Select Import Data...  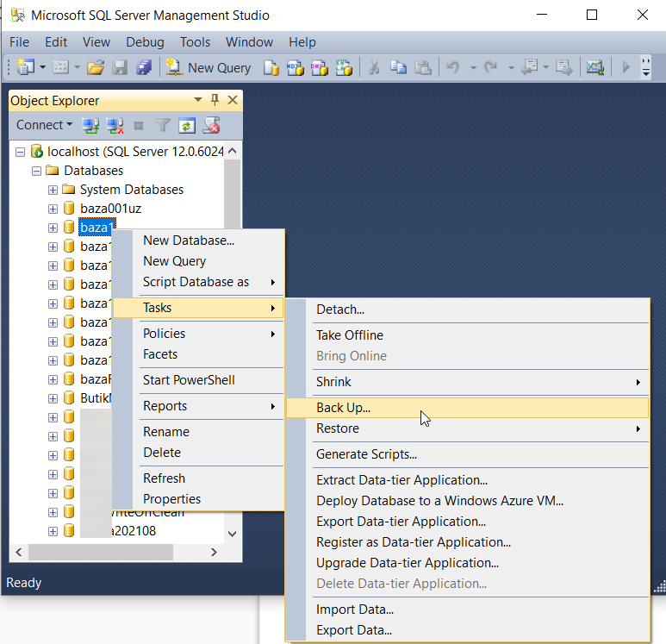tap(468, 610)
